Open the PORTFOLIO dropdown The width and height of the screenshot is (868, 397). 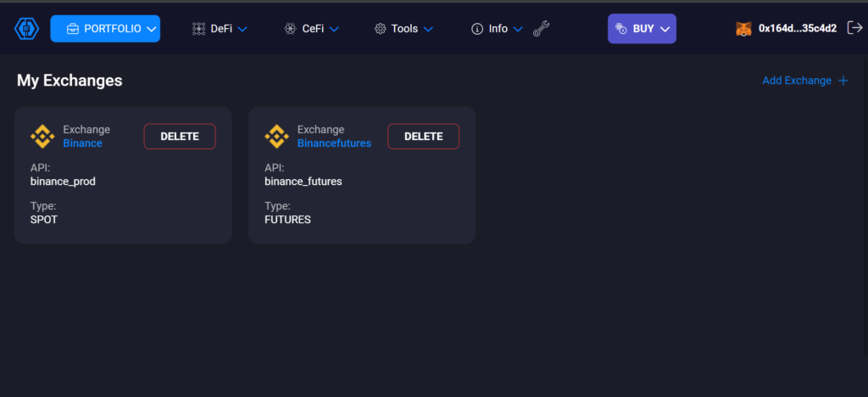tap(105, 29)
